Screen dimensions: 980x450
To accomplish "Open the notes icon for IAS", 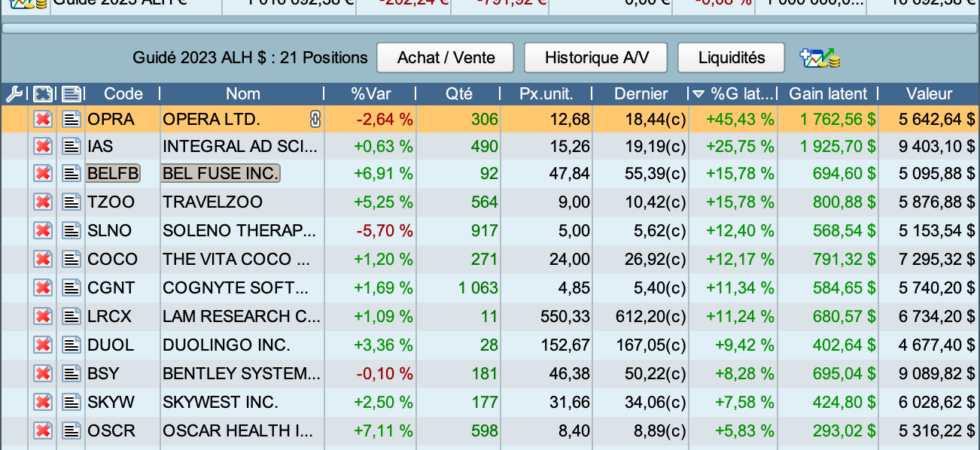I will click(72, 147).
